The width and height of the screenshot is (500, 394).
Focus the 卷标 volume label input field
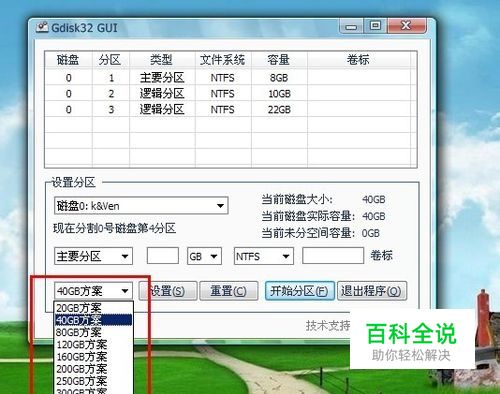click(333, 256)
